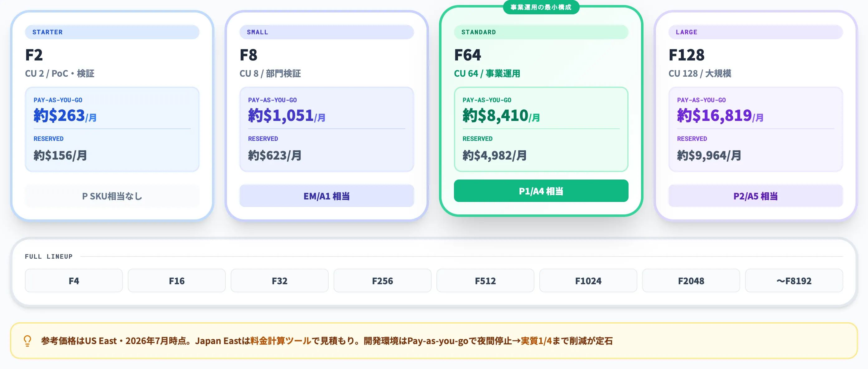Click the F64 plan heading

click(x=468, y=55)
